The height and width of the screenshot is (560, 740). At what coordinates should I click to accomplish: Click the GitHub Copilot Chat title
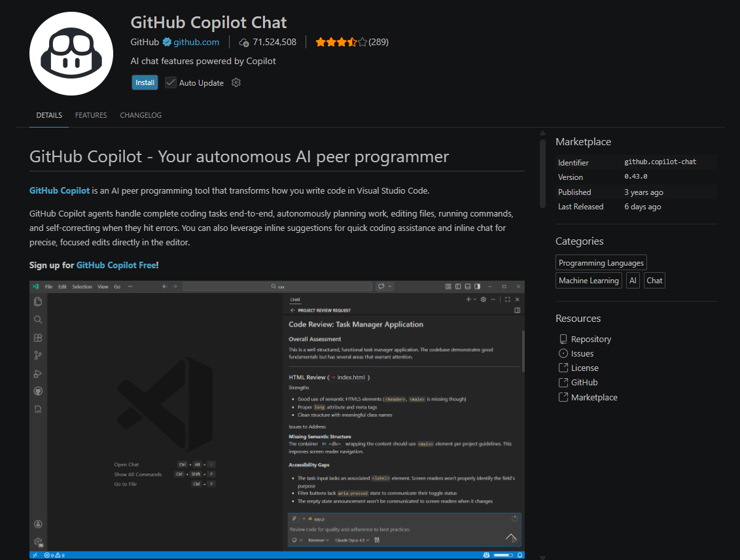tap(209, 22)
